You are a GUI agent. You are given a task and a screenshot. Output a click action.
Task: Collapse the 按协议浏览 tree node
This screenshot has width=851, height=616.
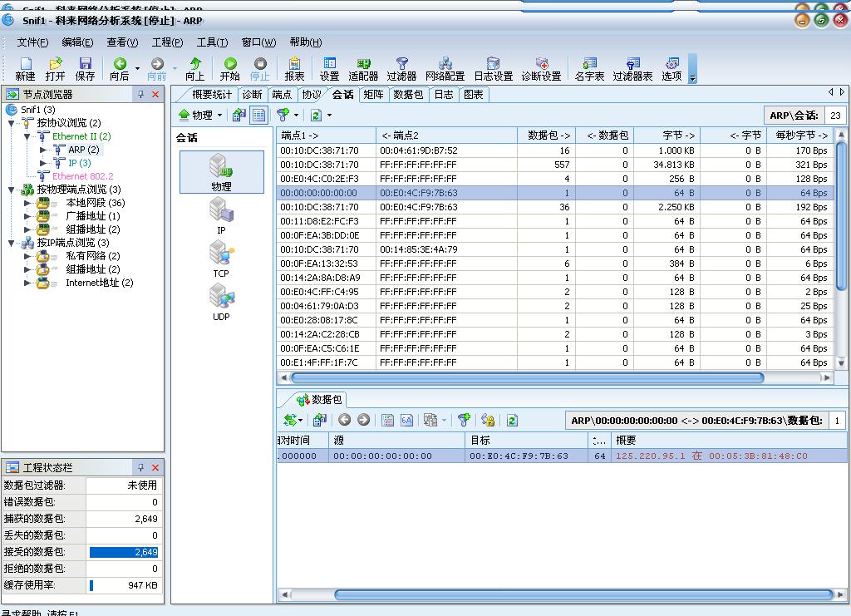(x=12, y=123)
